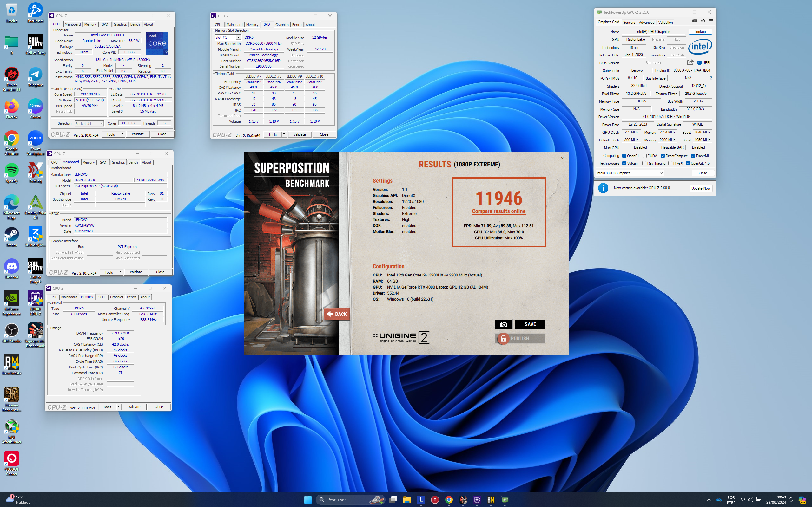Viewport: 812px width, 507px height.
Task: Switch to About tab in CPU-Z Memory window
Action: pos(145,297)
